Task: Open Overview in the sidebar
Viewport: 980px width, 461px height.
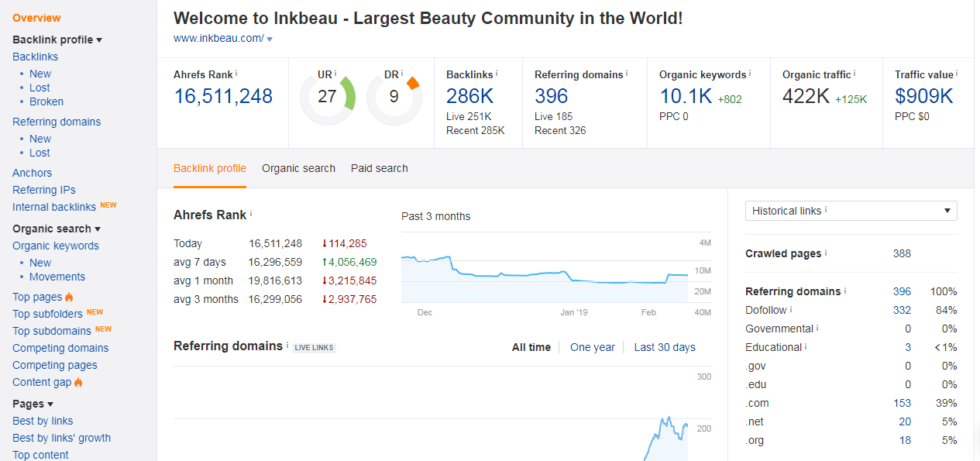Action: [x=36, y=18]
